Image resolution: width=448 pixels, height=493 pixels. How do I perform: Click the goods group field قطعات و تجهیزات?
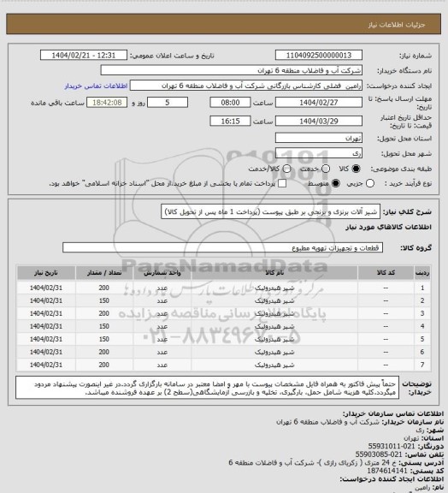click(x=222, y=247)
